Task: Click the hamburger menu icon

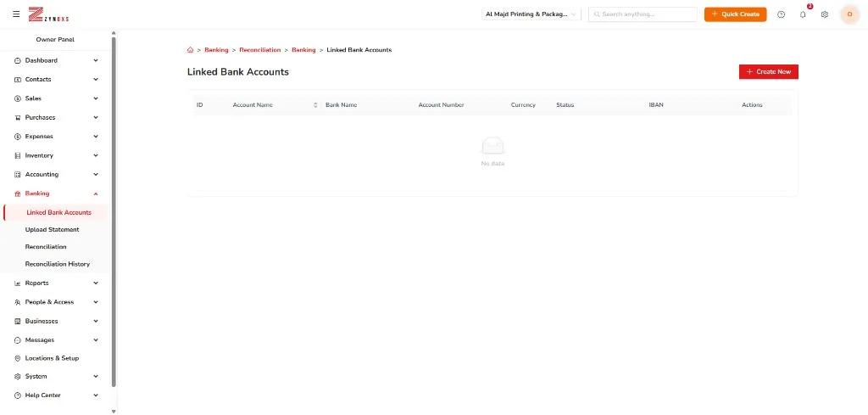Action: pos(16,14)
